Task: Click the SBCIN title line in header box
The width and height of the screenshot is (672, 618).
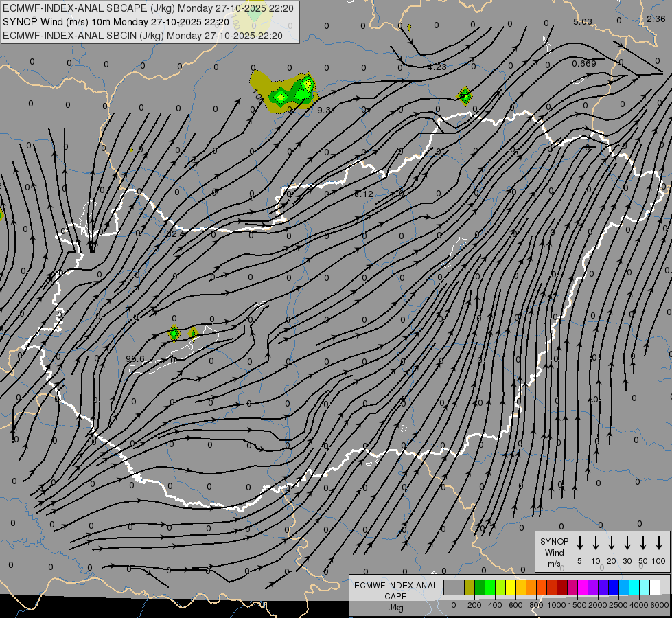Action: pos(143,36)
